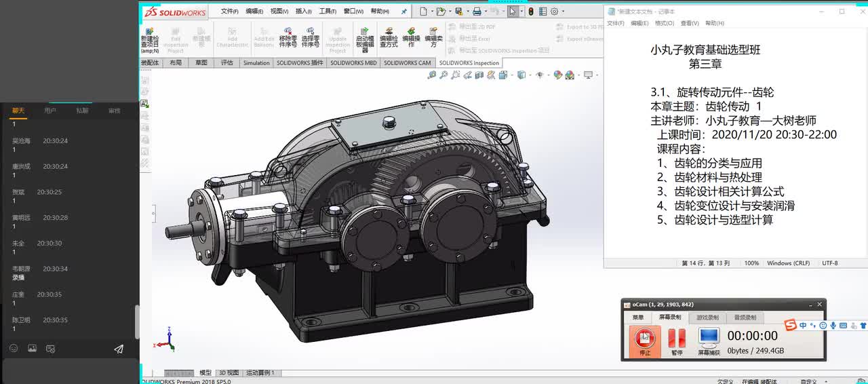
Task: Stop recording with oCam 停止 button
Action: coord(644,341)
